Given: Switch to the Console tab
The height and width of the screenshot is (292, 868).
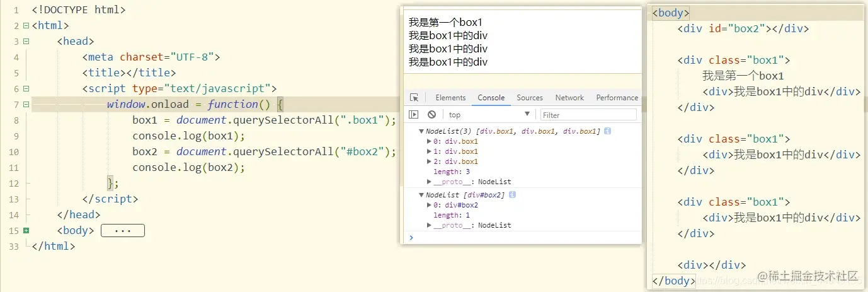Looking at the screenshot, I should (491, 98).
